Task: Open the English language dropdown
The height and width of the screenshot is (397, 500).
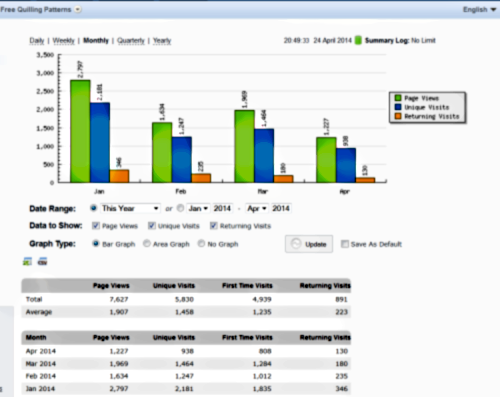Action: click(480, 10)
